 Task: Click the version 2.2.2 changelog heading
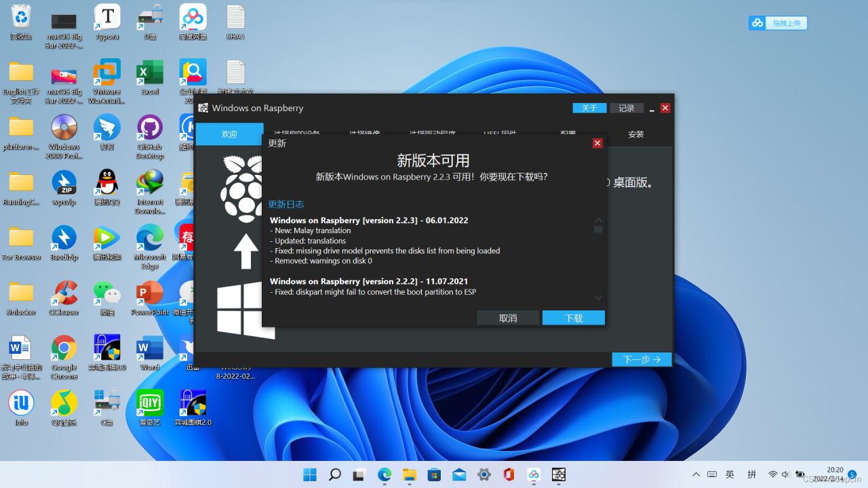pos(369,281)
